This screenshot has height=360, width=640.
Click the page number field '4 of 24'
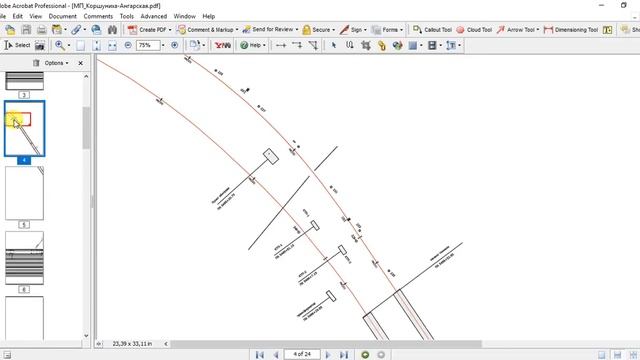pos(302,354)
